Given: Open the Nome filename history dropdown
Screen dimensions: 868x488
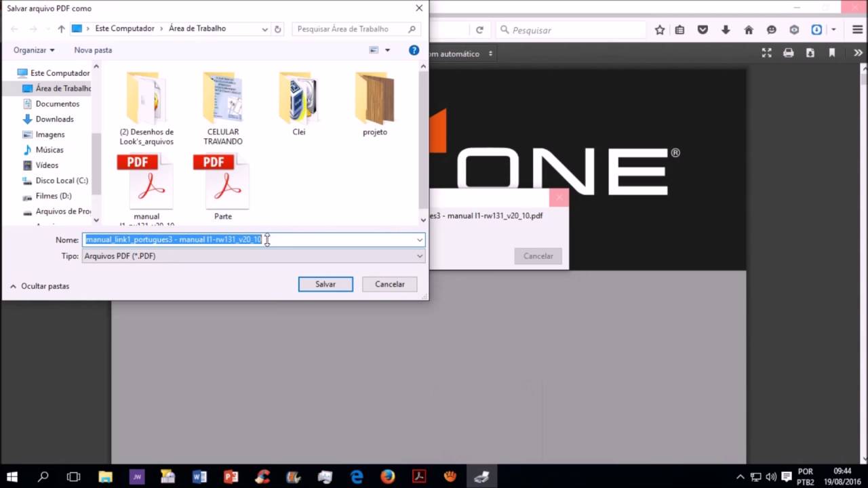Looking at the screenshot, I should (420, 239).
